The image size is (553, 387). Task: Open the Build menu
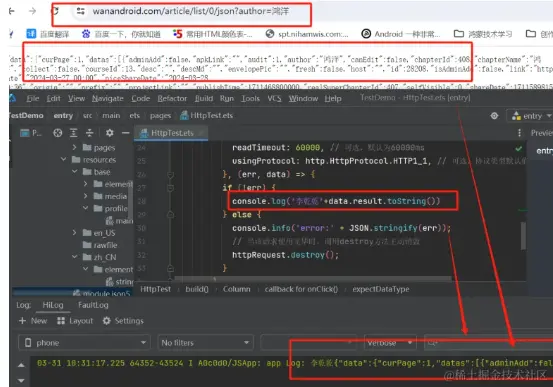(x=203, y=98)
